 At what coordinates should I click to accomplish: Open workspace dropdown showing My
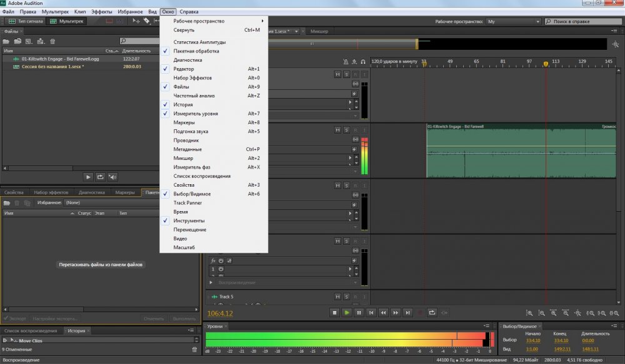pos(513,21)
